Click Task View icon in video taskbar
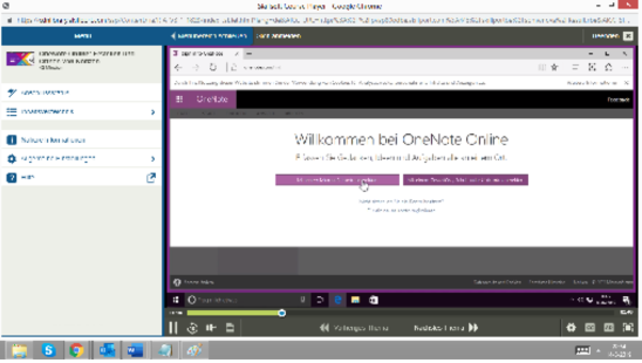 320,300
